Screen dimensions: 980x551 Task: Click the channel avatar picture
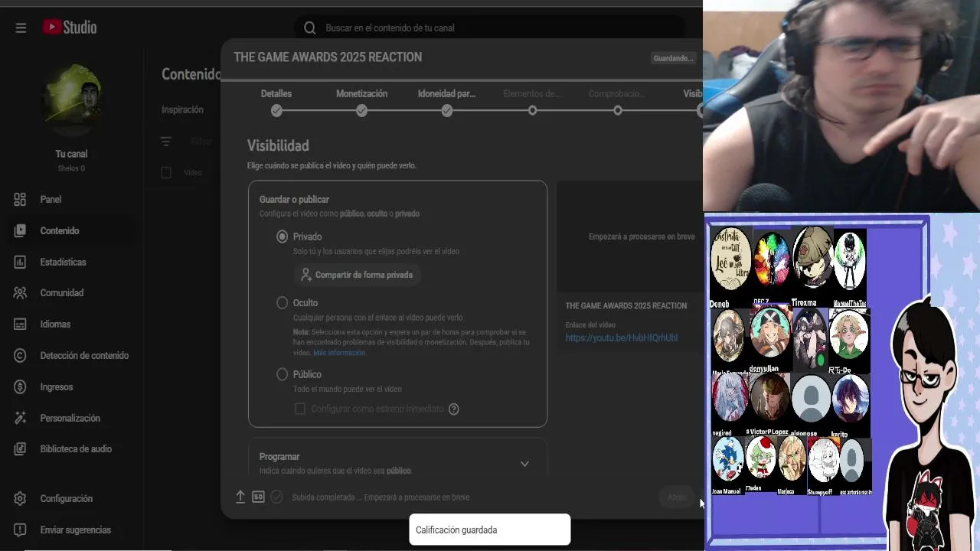pyautogui.click(x=71, y=99)
